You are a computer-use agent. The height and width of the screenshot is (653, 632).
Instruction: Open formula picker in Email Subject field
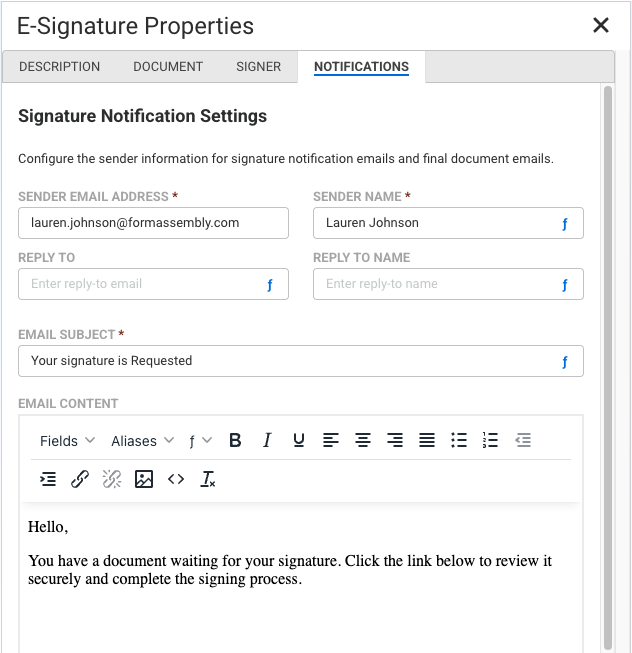click(565, 361)
